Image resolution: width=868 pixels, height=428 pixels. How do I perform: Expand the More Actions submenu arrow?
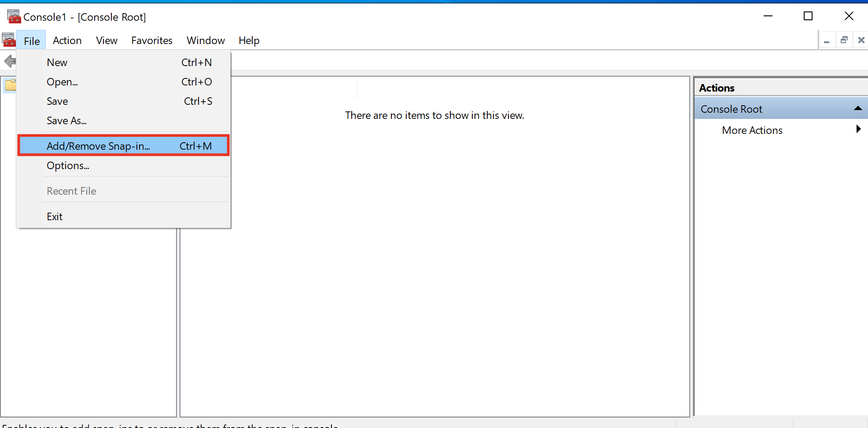coord(858,129)
